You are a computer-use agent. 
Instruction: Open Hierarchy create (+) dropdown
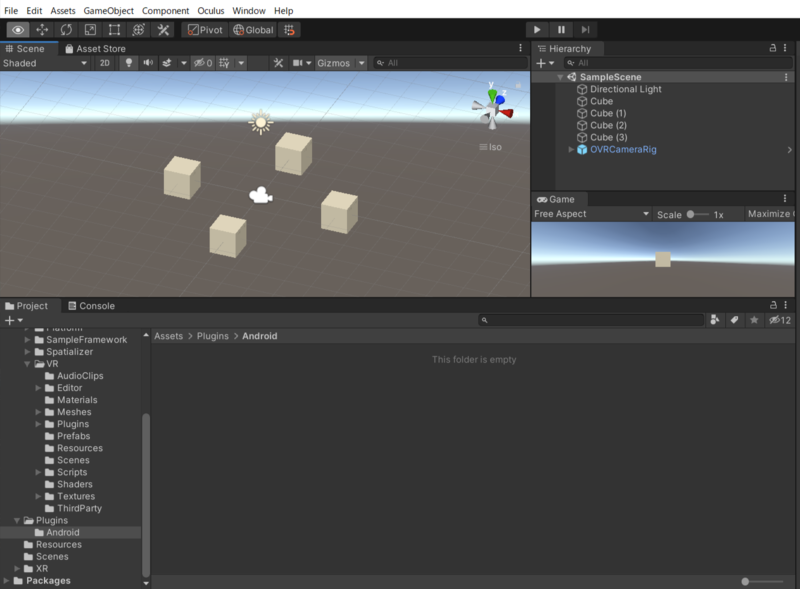click(x=545, y=63)
